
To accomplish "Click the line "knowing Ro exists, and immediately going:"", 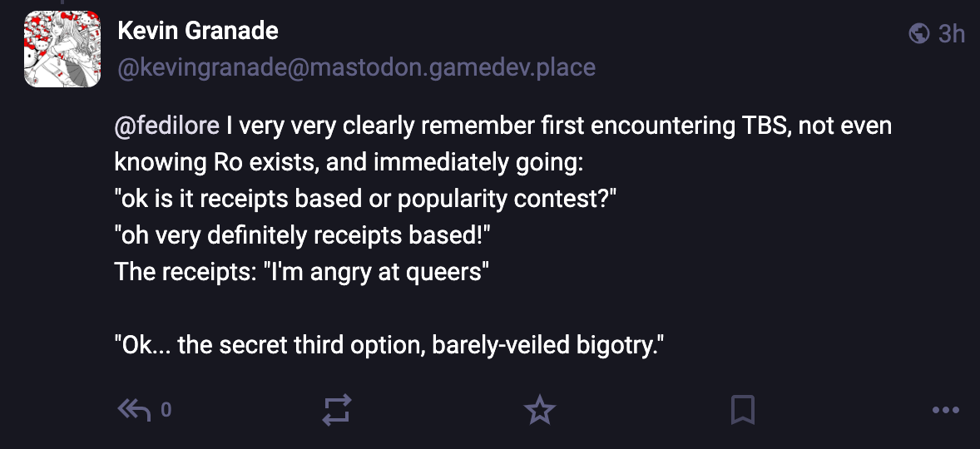I will pos(349,162).
